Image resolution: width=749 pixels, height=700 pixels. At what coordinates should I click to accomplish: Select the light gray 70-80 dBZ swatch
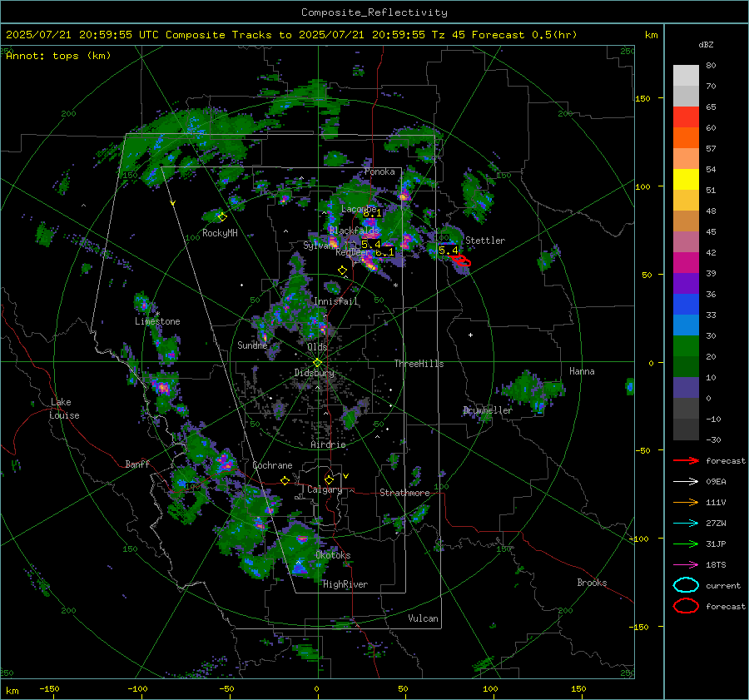686,76
